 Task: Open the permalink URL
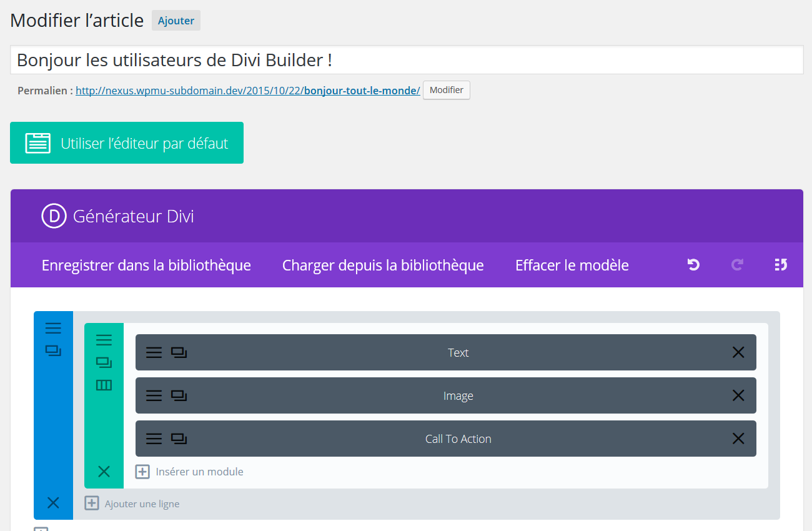(247, 91)
